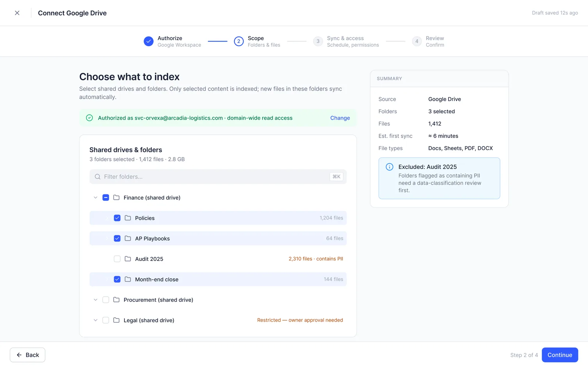The width and height of the screenshot is (588, 368).
Task: Click the Legal shared drive folder icon
Action: (x=116, y=320)
